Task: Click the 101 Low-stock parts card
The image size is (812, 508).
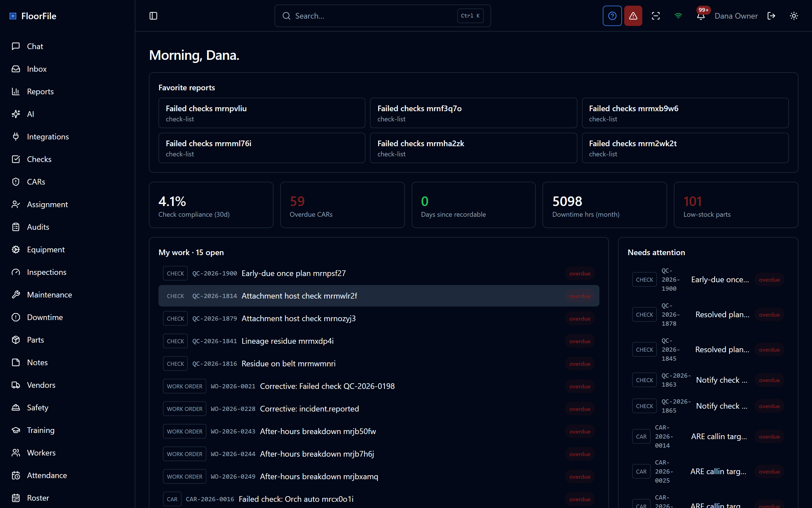Action: click(x=736, y=205)
